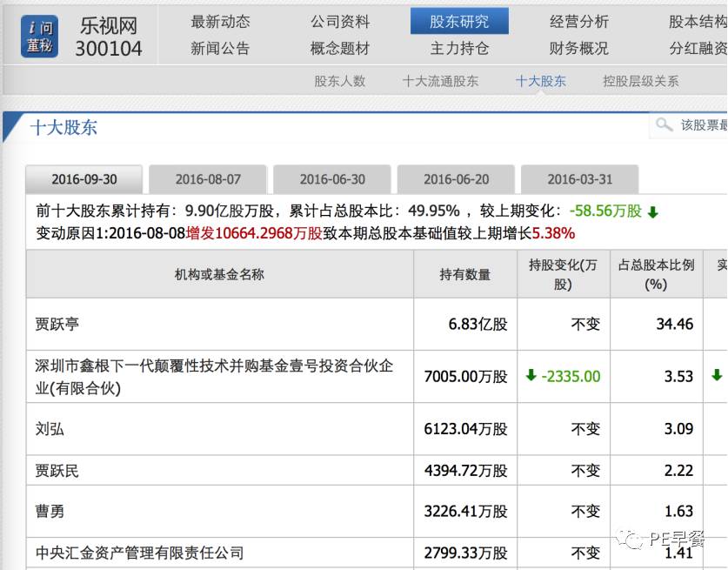Click the down arrow beside -2335.00
Image resolution: width=728 pixels, height=570 pixels.
coord(531,375)
